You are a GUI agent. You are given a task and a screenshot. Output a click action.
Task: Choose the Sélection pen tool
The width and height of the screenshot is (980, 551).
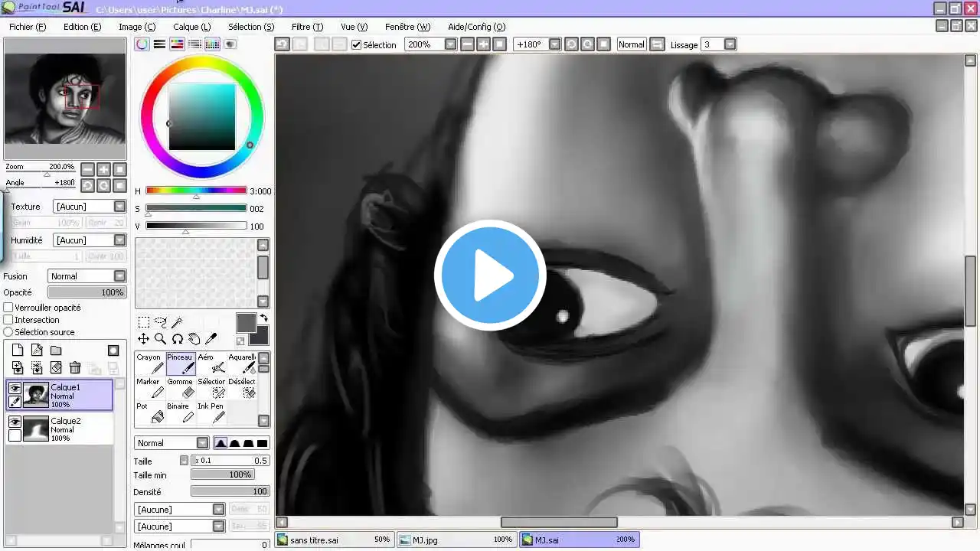pyautogui.click(x=211, y=388)
